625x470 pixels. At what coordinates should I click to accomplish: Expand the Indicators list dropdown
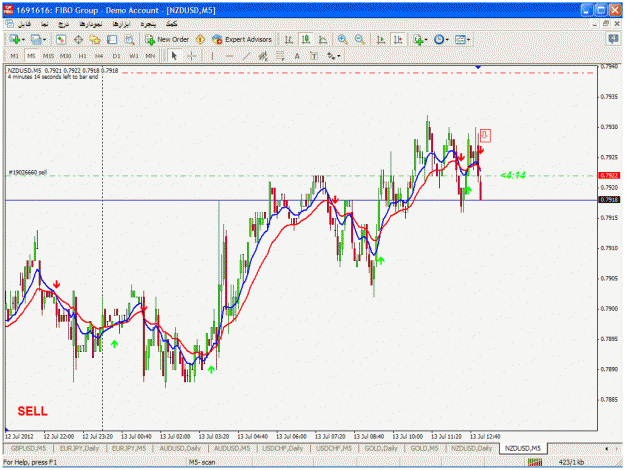click(x=426, y=40)
